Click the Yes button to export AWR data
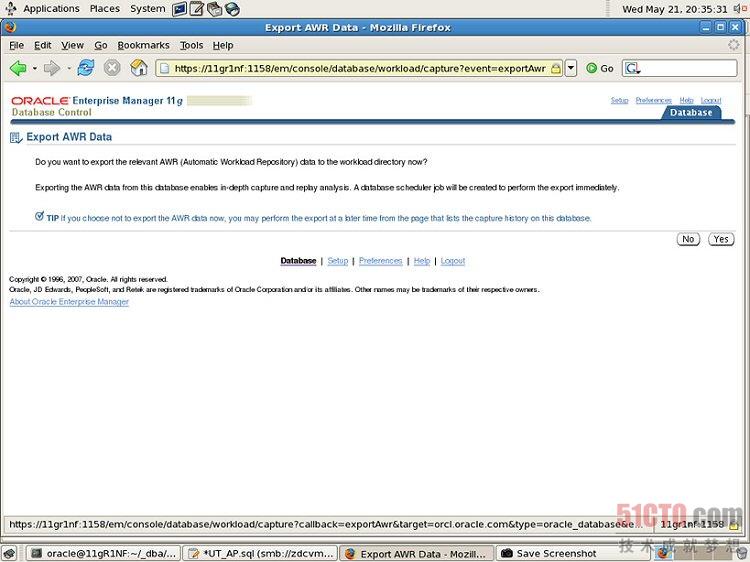750x562 pixels. (720, 239)
